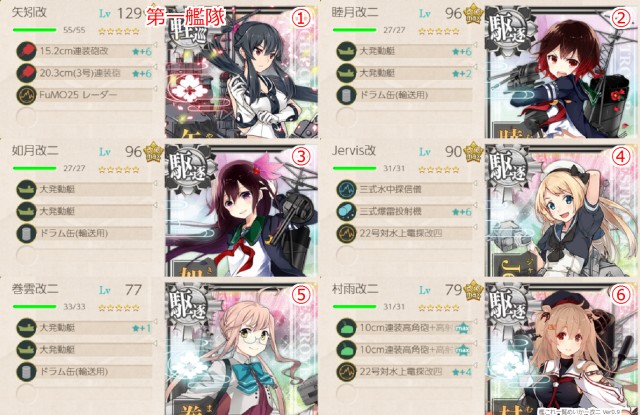Open the 矢矧改 ship name header
The width and height of the screenshot is (640, 415).
29,13
